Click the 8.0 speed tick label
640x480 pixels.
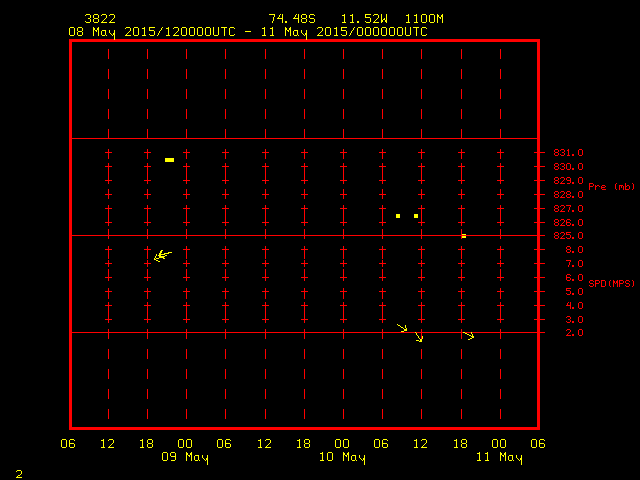coord(561,250)
